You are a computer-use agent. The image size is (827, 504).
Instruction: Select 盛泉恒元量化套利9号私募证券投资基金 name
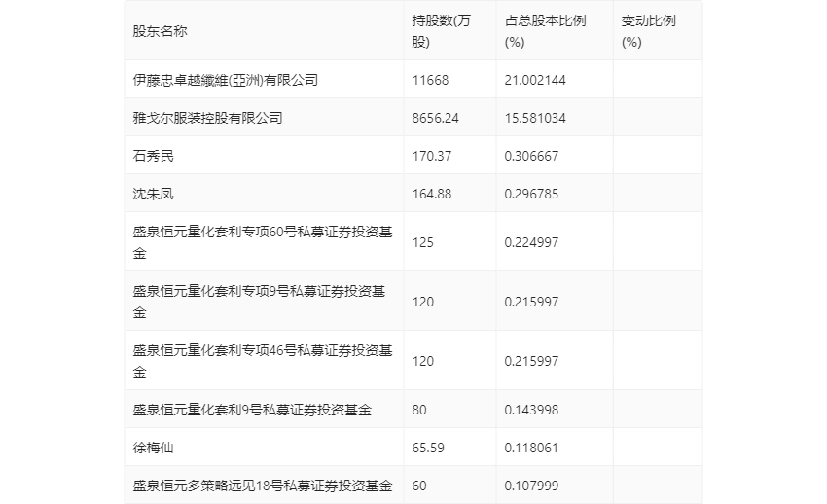click(x=252, y=410)
